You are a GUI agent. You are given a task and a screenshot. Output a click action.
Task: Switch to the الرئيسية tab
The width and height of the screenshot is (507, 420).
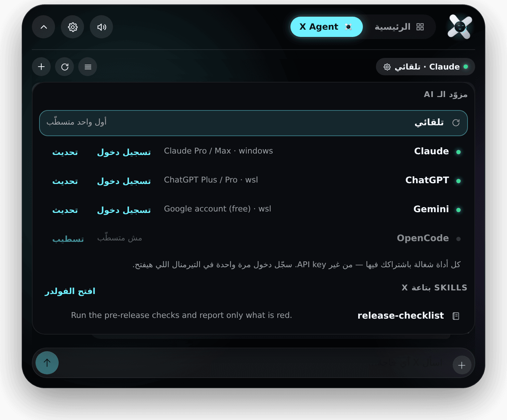click(399, 27)
